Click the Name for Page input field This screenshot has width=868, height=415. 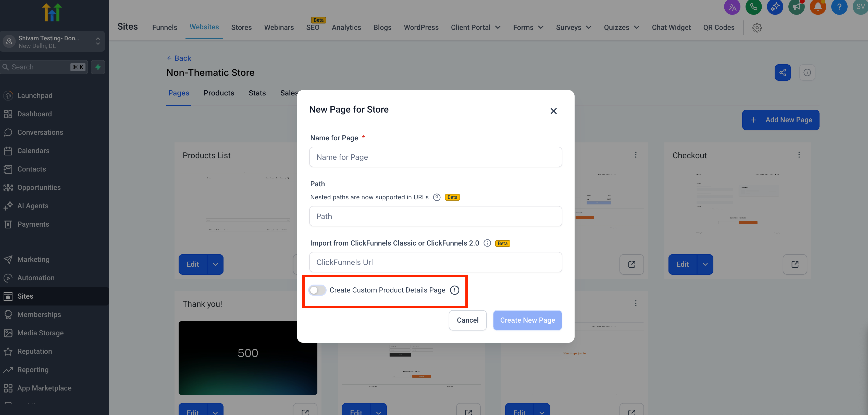pyautogui.click(x=435, y=157)
